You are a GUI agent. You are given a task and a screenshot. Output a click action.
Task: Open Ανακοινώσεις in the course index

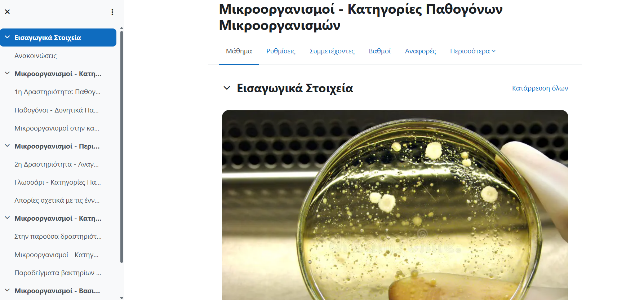point(36,56)
